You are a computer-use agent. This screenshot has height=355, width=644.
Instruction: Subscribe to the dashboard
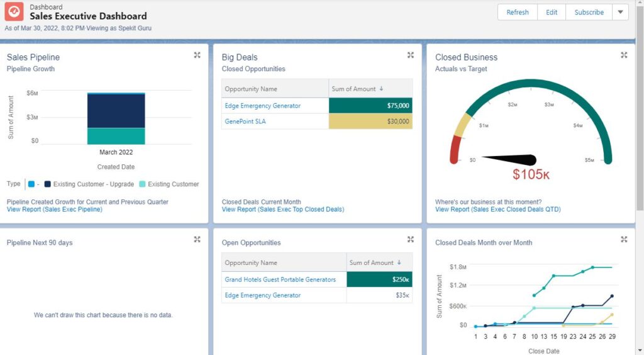pos(589,13)
